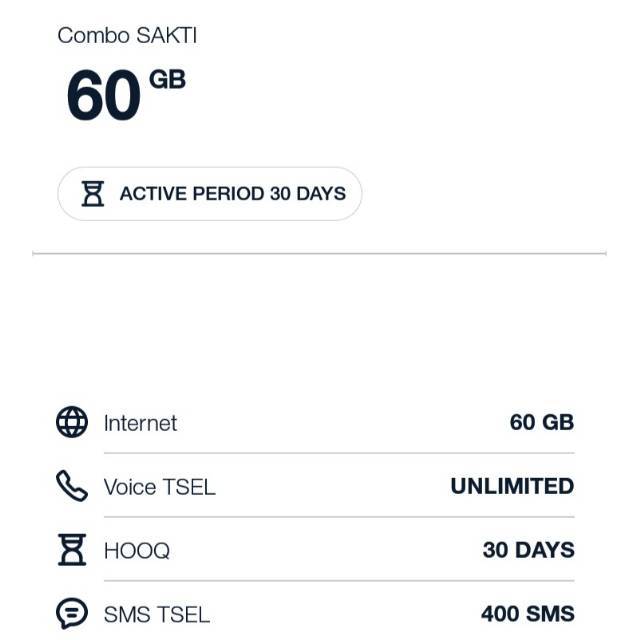Click the hourglass icon in the Active Period badge
Screen dimensions: 640x640
tap(93, 194)
